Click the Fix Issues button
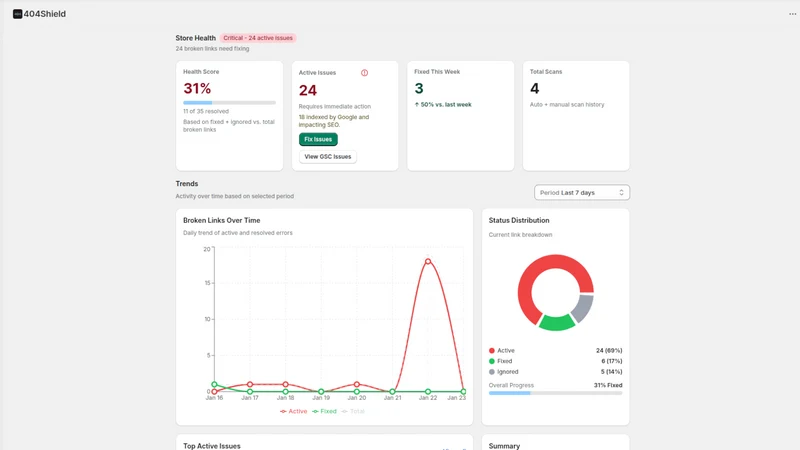Screen dimensions: 800x450 [x=318, y=139]
